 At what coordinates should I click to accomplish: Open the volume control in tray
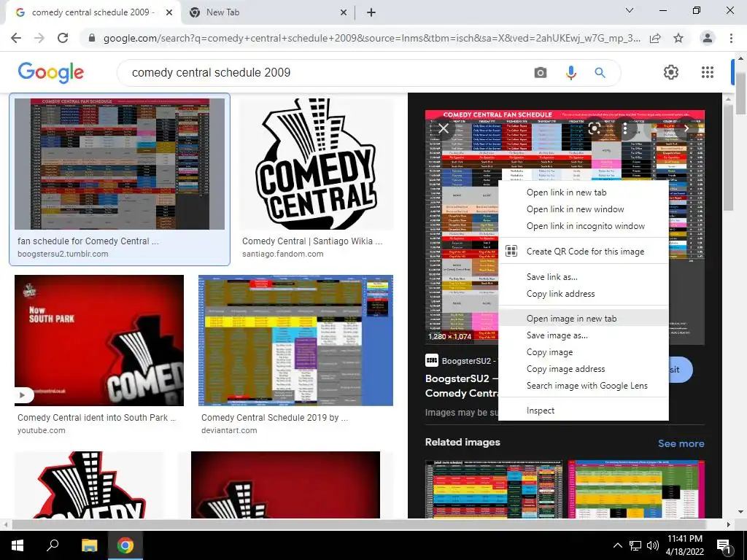(653, 545)
